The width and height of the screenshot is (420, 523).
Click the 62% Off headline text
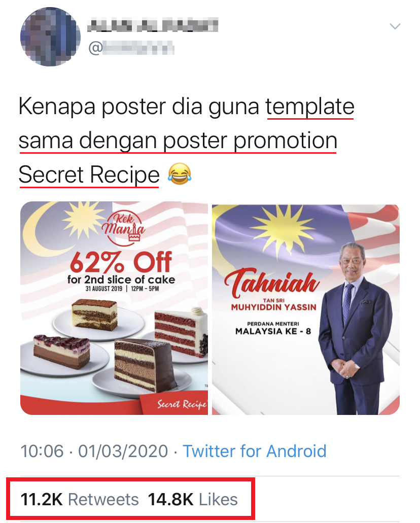(x=121, y=262)
